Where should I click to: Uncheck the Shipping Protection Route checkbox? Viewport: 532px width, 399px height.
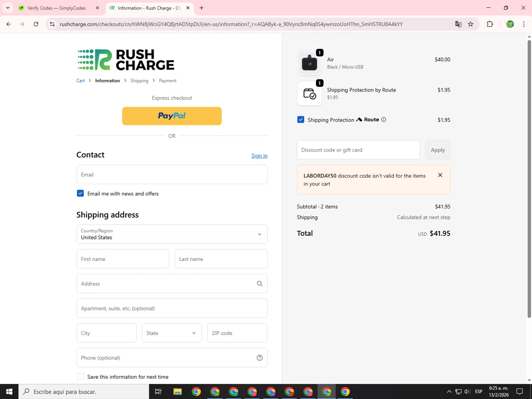(301, 120)
